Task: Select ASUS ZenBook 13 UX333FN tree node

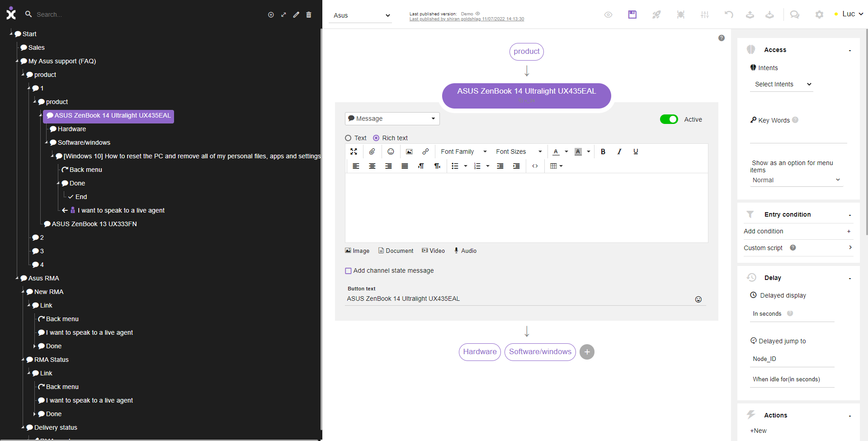Action: [94, 224]
